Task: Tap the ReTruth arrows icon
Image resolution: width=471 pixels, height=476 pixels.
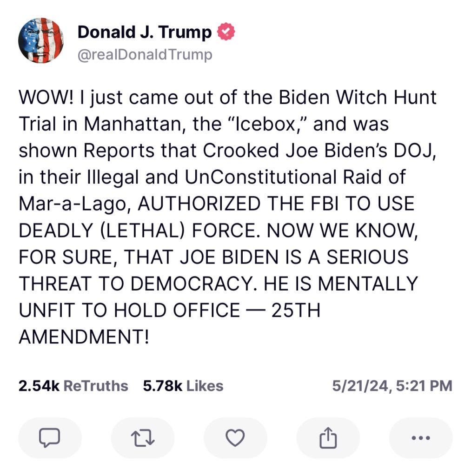Action: click(x=143, y=437)
